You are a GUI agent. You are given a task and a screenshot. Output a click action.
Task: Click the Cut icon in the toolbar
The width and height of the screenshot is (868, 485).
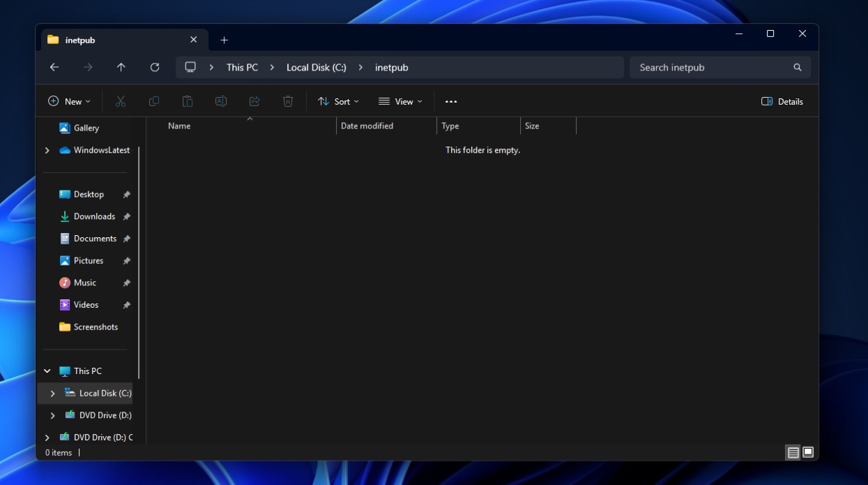tap(120, 101)
